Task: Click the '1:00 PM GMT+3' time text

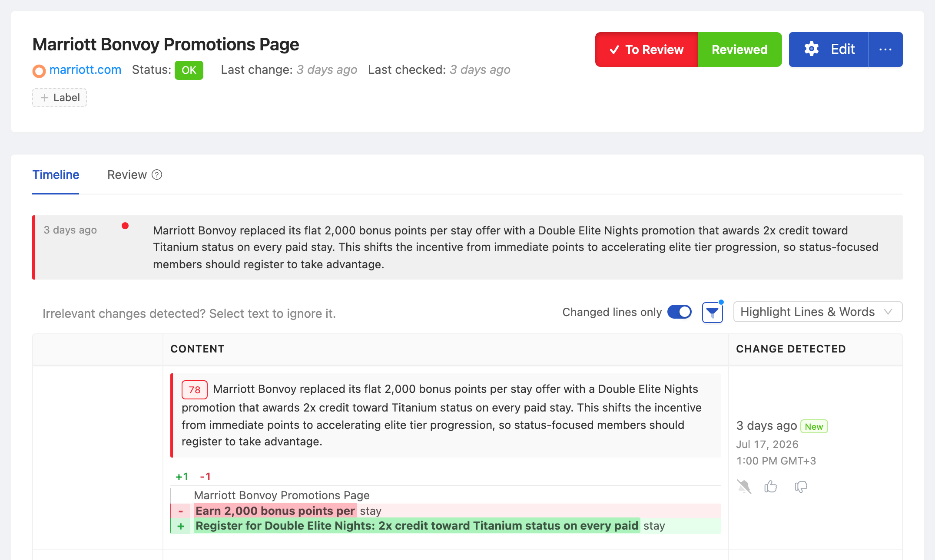Action: (x=776, y=461)
